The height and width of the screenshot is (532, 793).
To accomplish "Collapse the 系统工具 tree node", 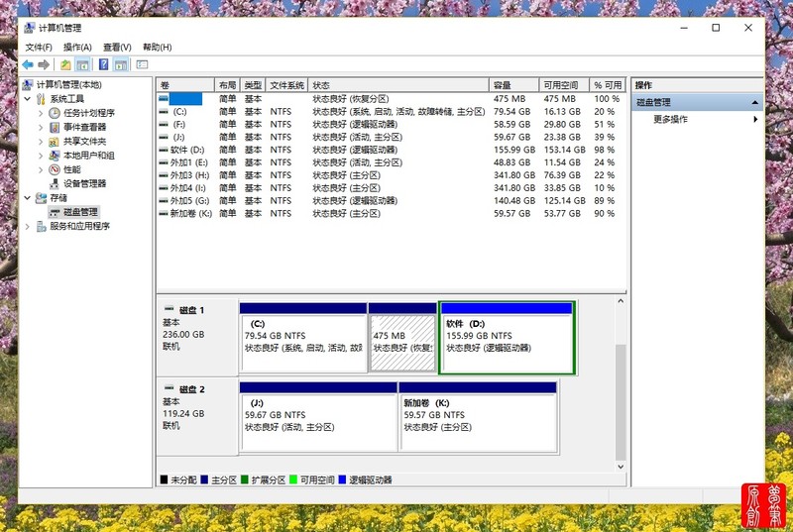I will (x=28, y=99).
